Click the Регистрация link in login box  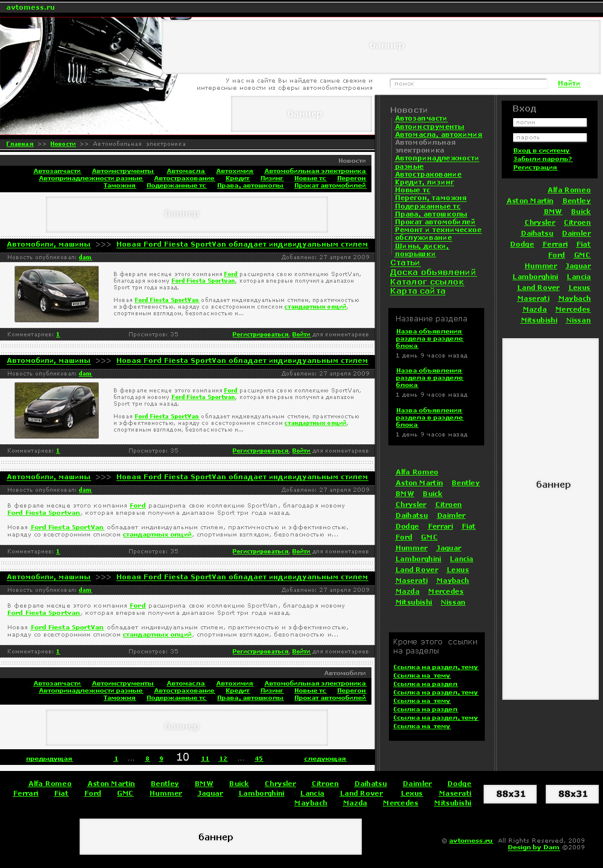click(x=535, y=168)
